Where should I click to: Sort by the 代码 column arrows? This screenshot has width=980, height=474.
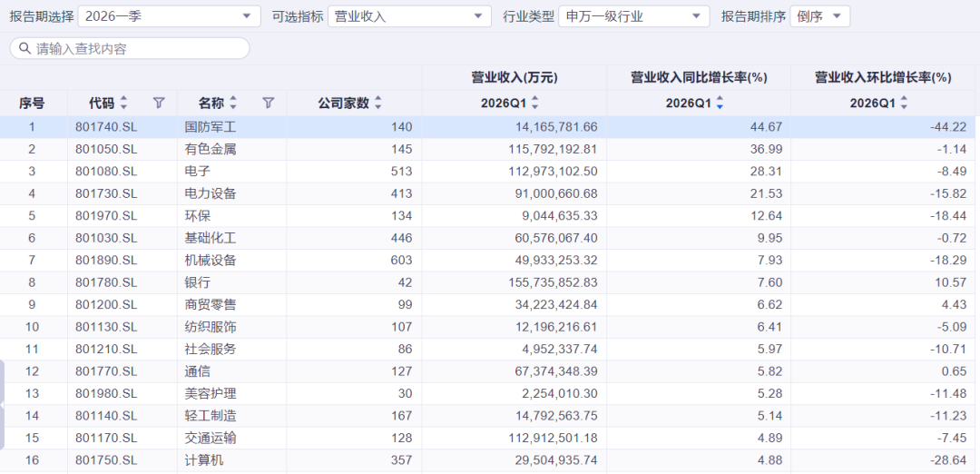click(123, 104)
